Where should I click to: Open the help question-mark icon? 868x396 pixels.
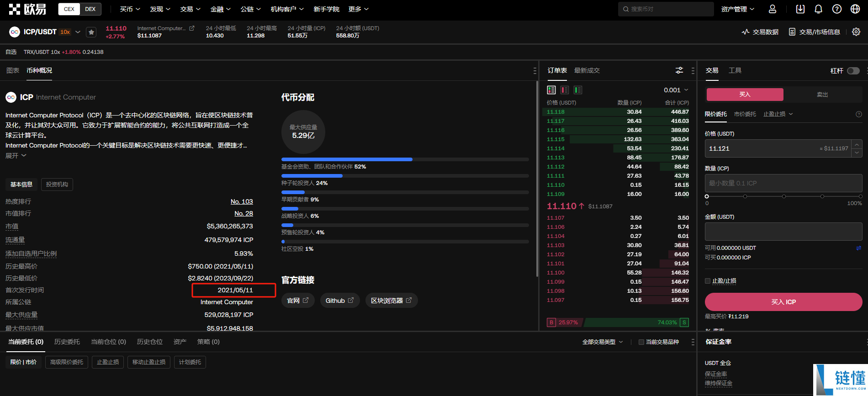pos(837,9)
